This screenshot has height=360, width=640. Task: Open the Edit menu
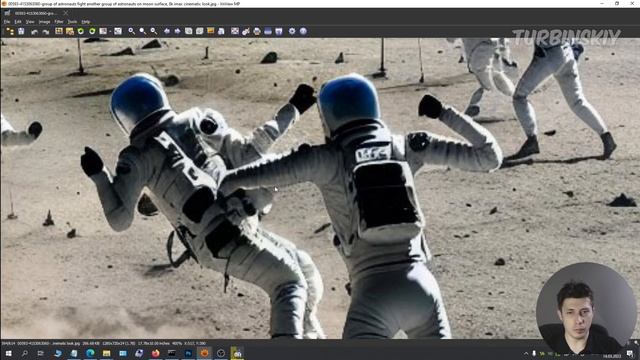(18, 22)
